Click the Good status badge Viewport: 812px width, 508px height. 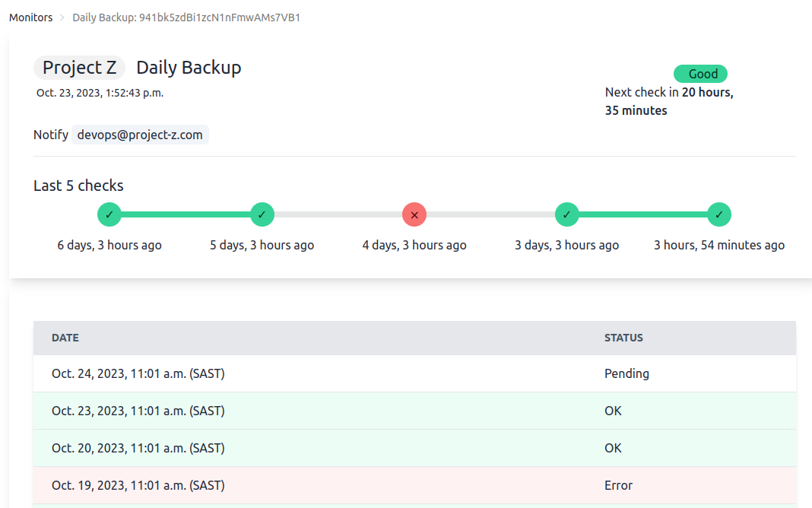tap(700, 74)
